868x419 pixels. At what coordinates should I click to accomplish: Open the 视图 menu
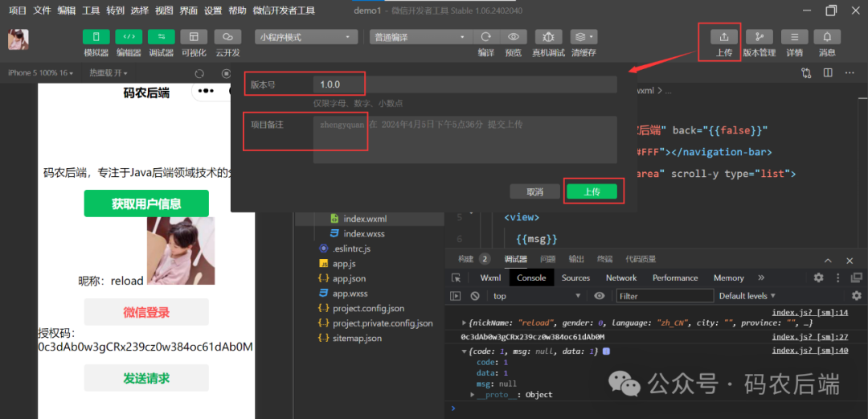pyautogui.click(x=164, y=10)
